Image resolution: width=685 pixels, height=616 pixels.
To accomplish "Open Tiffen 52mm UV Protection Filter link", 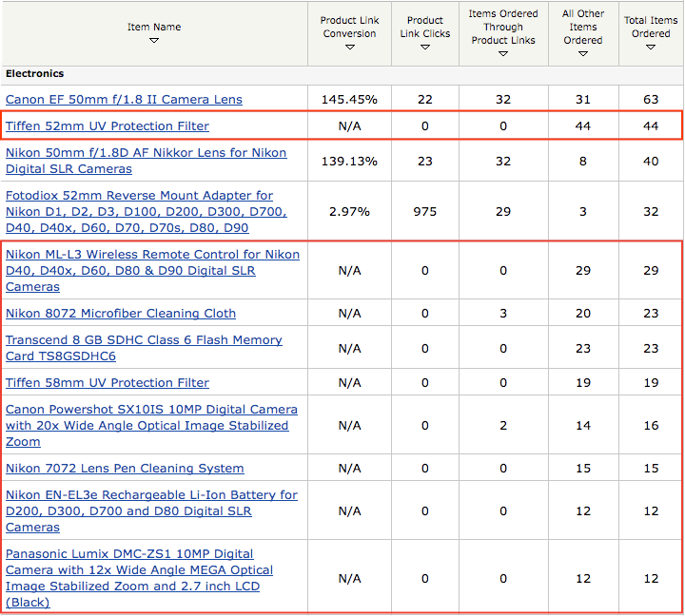I will pyautogui.click(x=108, y=126).
